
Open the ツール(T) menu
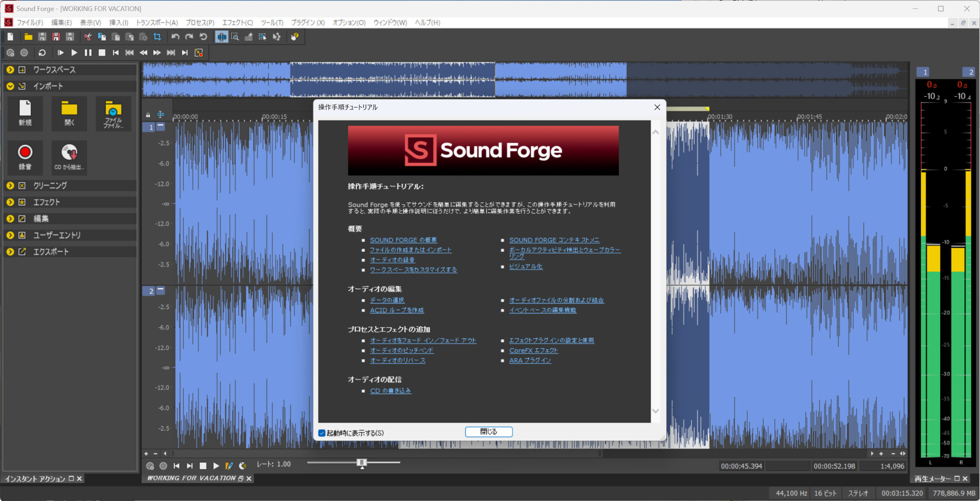point(272,23)
